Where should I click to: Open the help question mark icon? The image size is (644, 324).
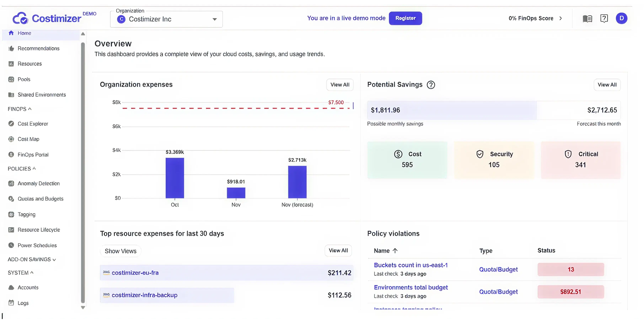(x=604, y=18)
